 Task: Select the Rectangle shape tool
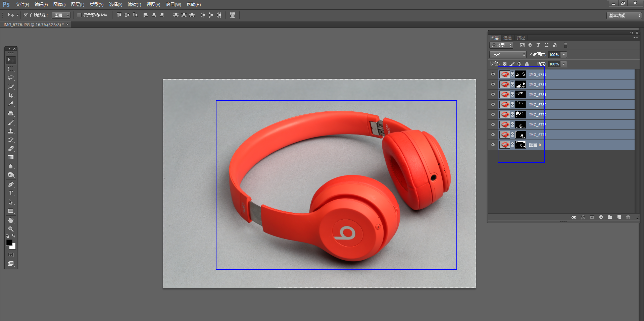(x=11, y=211)
